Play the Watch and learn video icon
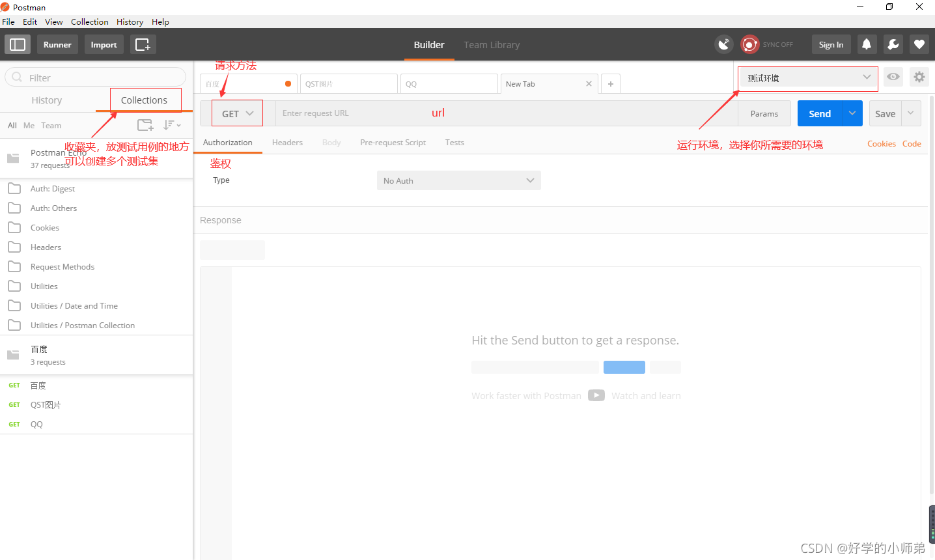 [596, 395]
